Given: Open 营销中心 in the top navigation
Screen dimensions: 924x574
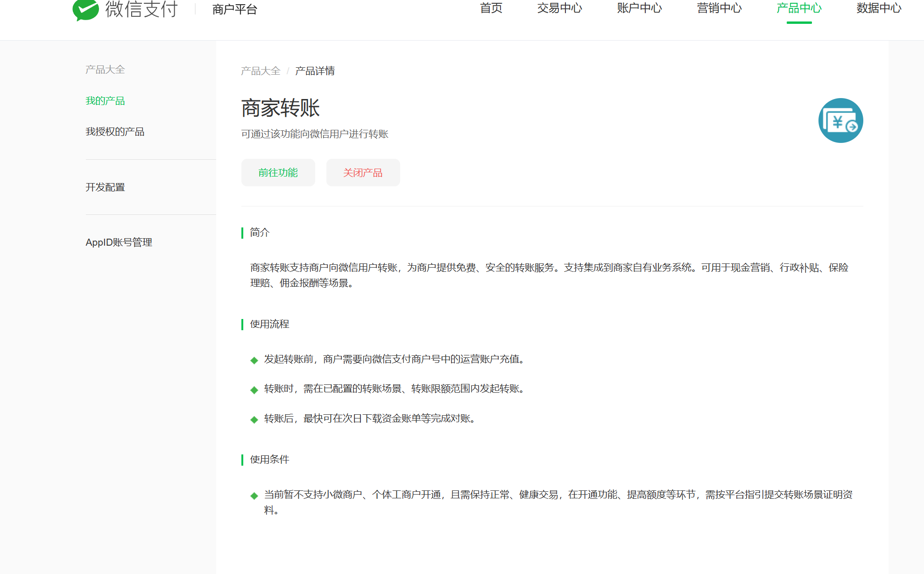Looking at the screenshot, I should click(719, 8).
